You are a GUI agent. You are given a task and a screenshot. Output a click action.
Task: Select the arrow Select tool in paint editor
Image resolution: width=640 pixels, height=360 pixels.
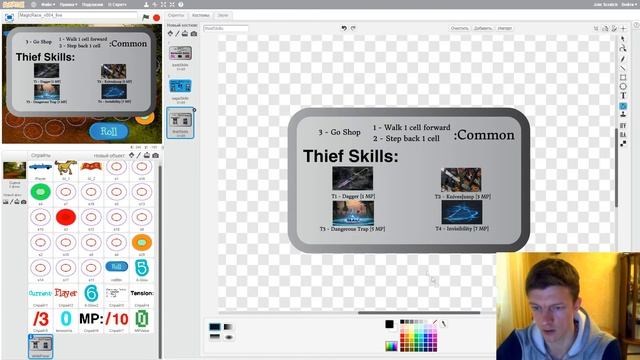point(623,38)
